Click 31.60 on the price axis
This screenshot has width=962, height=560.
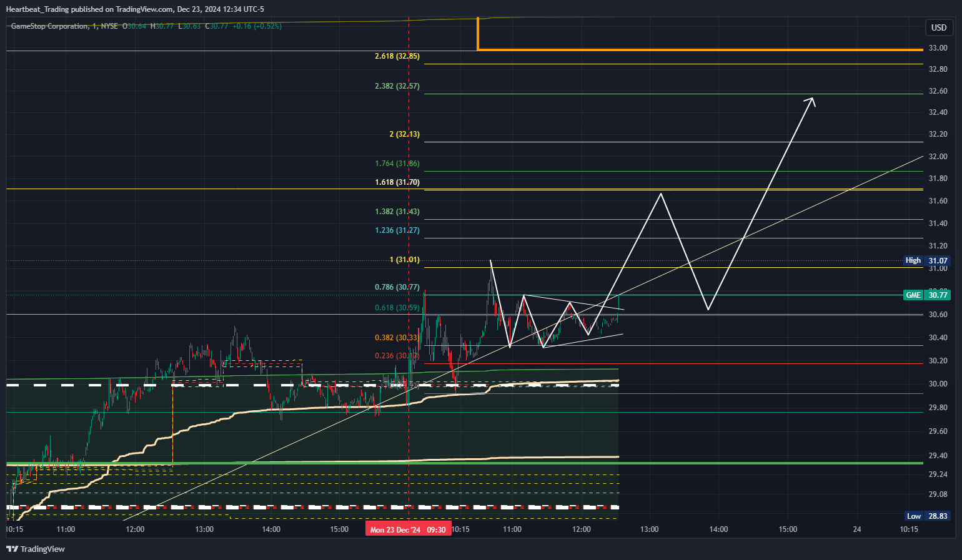(938, 201)
